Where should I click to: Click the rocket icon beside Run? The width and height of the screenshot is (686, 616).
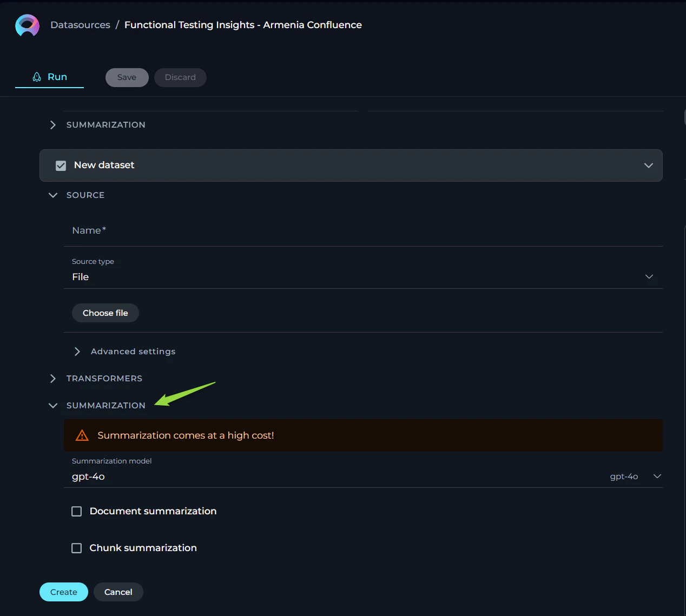tap(37, 77)
